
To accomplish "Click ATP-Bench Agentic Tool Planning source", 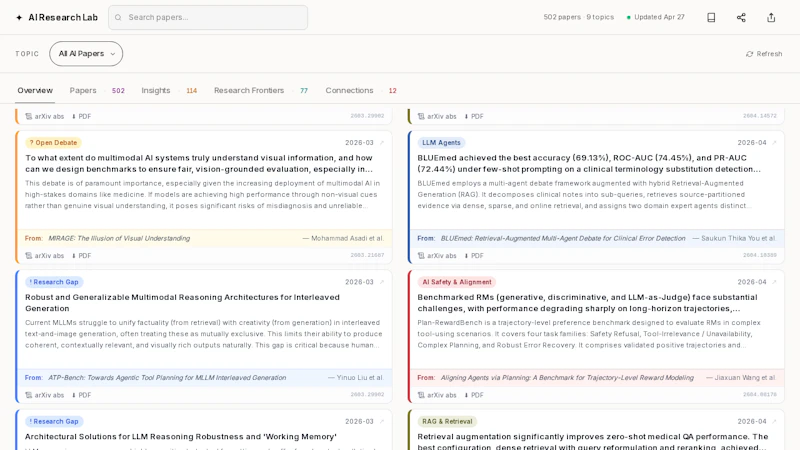I will pyautogui.click(x=167, y=378).
